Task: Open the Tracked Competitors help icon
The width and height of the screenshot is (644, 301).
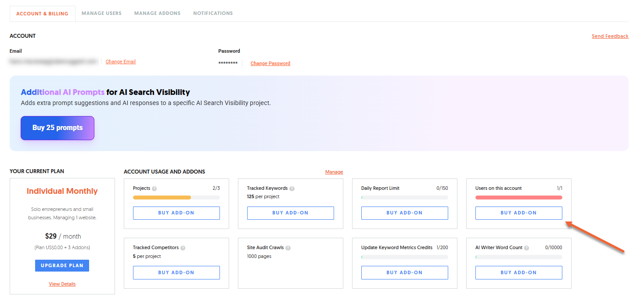Action: pyautogui.click(x=183, y=248)
